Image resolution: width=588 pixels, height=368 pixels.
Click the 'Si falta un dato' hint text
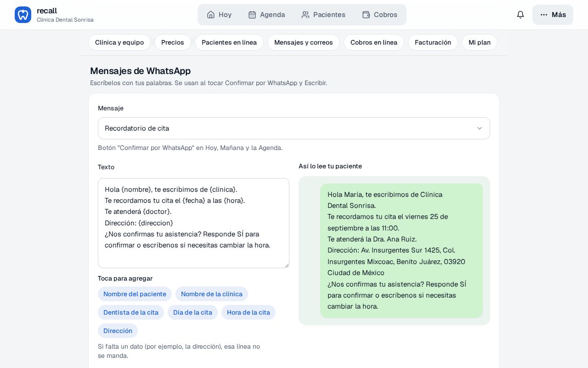[x=179, y=351]
